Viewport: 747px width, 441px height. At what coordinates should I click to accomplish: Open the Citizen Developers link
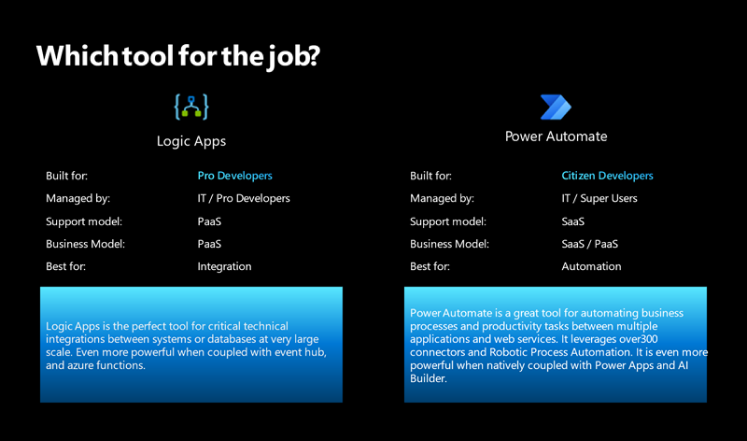pos(607,176)
